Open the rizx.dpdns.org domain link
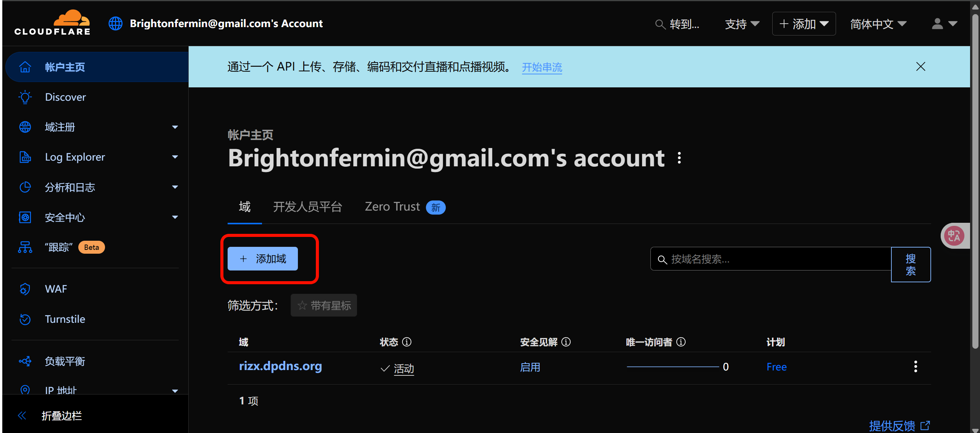980x433 pixels. [280, 366]
